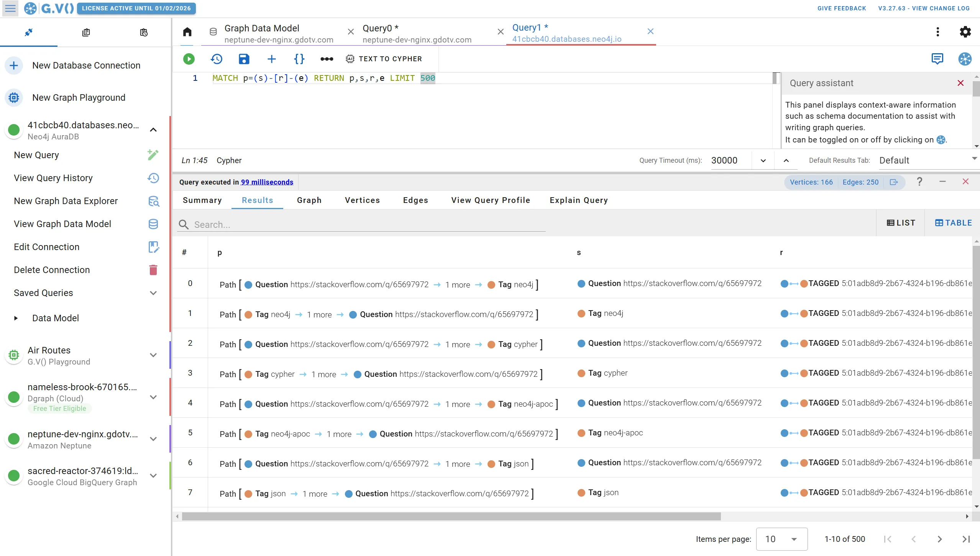980x556 pixels.
Task: Click Delete Connection trash icon
Action: (153, 270)
